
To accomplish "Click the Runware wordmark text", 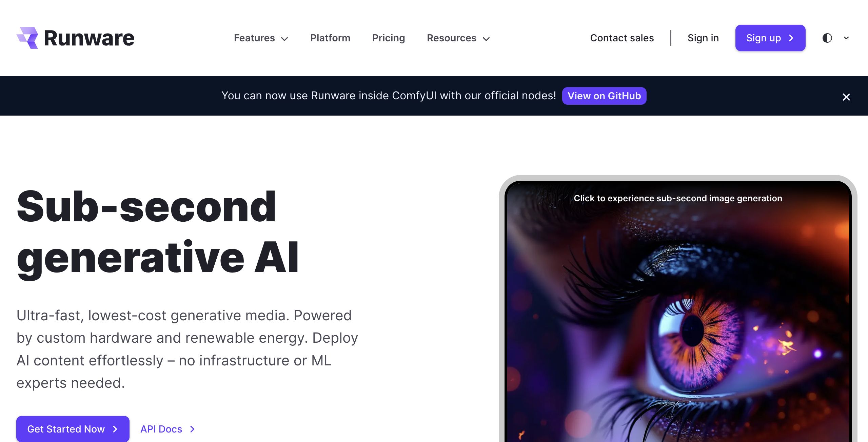I will coord(89,38).
